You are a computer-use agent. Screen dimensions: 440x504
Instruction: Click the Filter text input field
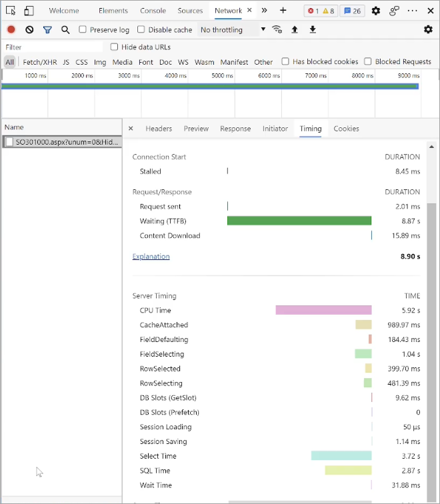(53, 47)
